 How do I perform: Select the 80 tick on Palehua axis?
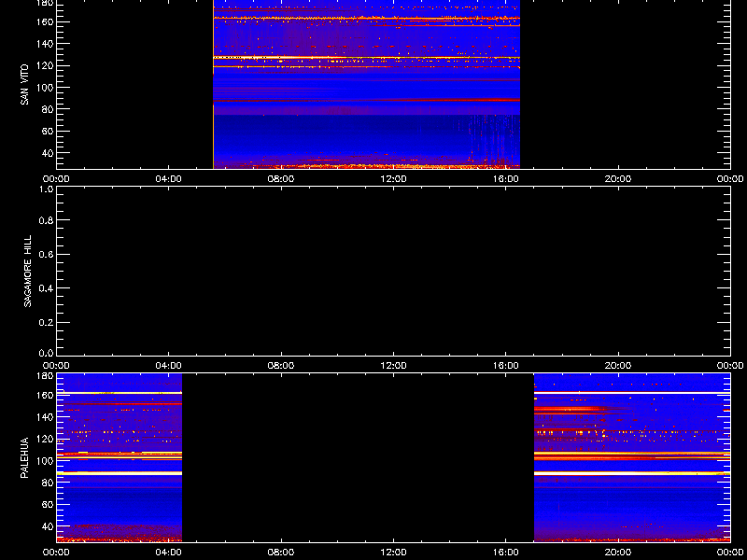tap(48, 483)
